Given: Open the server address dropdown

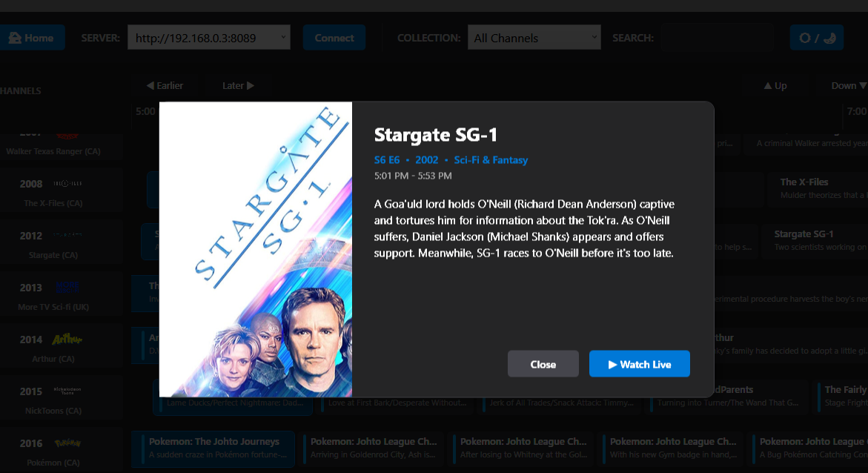Looking at the screenshot, I should pos(209,38).
